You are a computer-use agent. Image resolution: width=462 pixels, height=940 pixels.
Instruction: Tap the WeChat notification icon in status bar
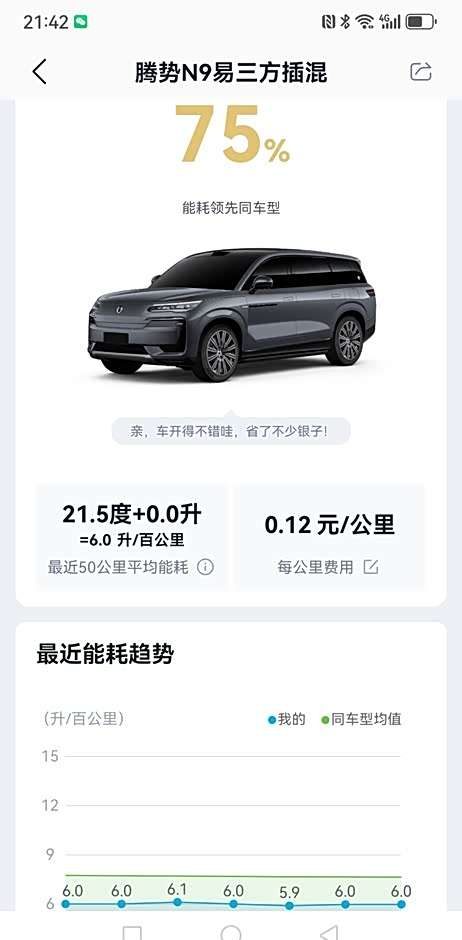pos(81,22)
